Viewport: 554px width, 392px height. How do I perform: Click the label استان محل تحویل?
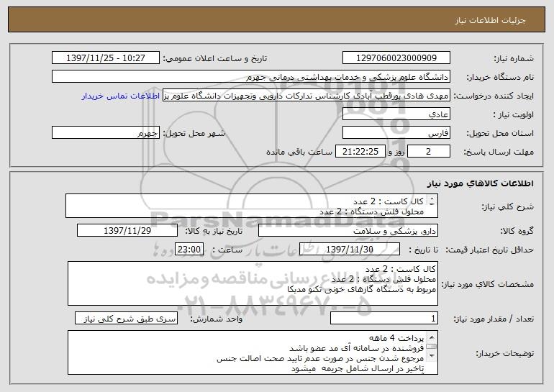[x=500, y=134]
